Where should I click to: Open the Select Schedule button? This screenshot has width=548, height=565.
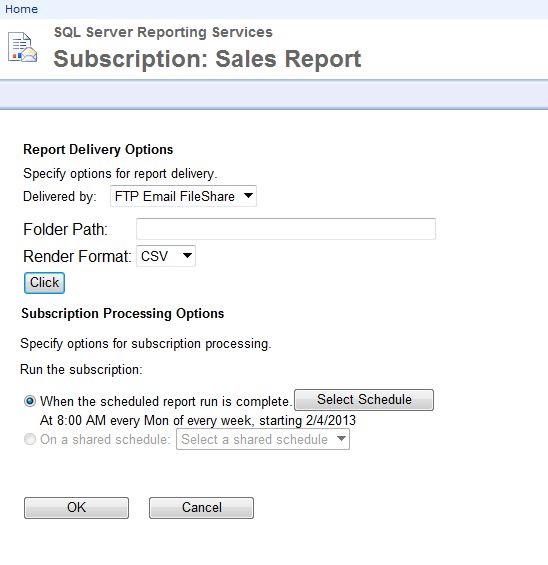point(364,400)
